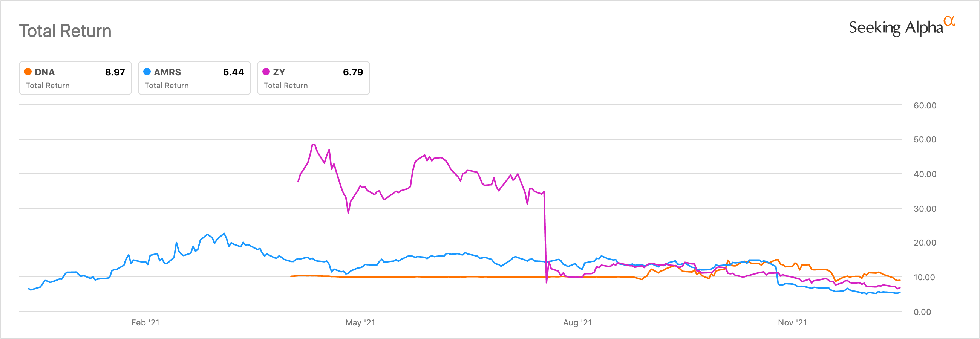Screen dimensions: 980x339
Task: Click the blue AMRS legend dot
Action: pos(147,72)
